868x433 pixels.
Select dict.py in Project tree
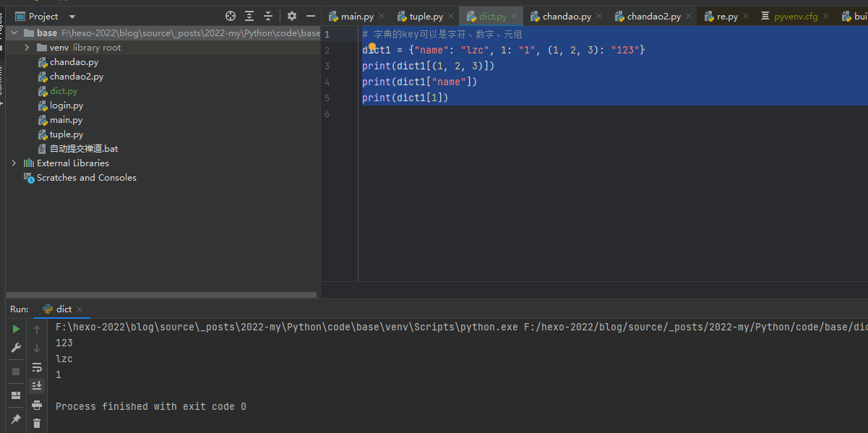pyautogui.click(x=63, y=91)
